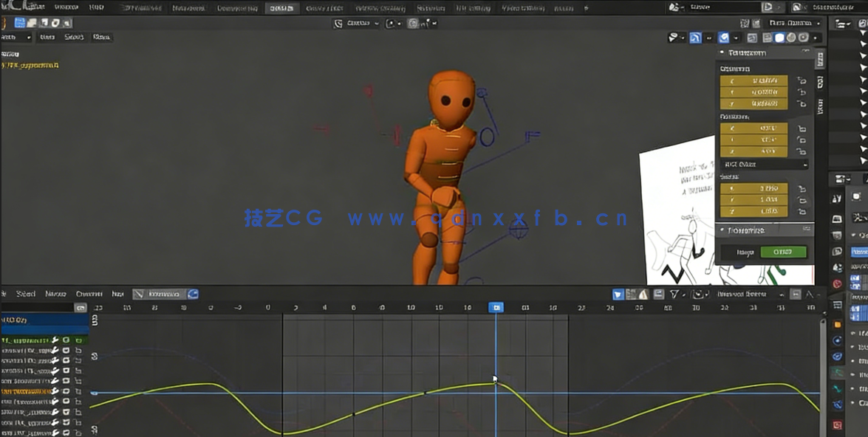Open the Key menu in the Graph Editor

[118, 294]
